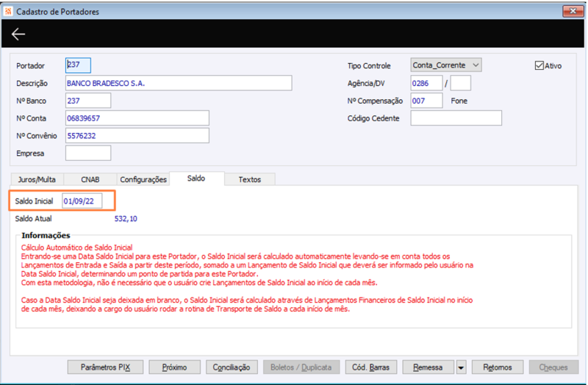Image resolution: width=588 pixels, height=385 pixels.
Task: Toggle the Ativo checkbox
Action: 539,65
